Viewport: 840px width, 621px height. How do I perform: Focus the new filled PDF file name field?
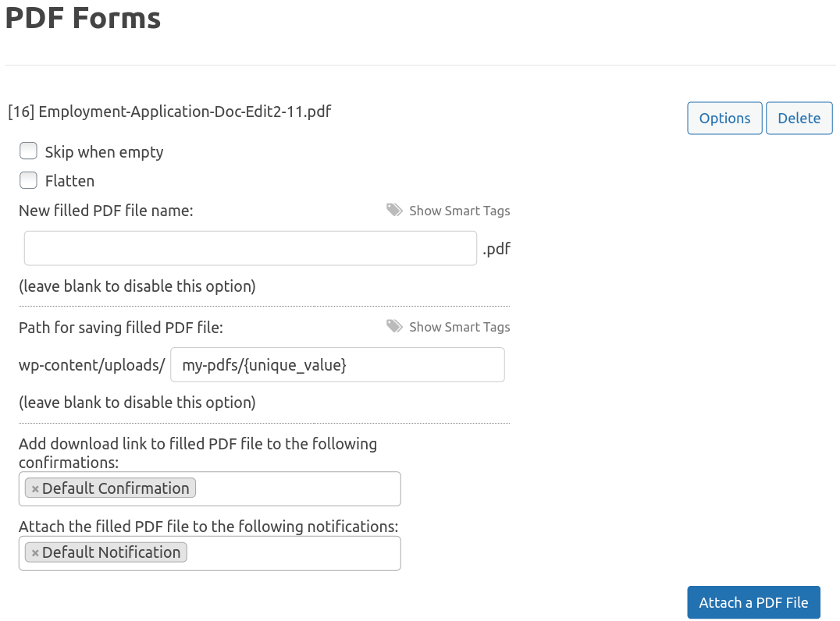(250, 248)
